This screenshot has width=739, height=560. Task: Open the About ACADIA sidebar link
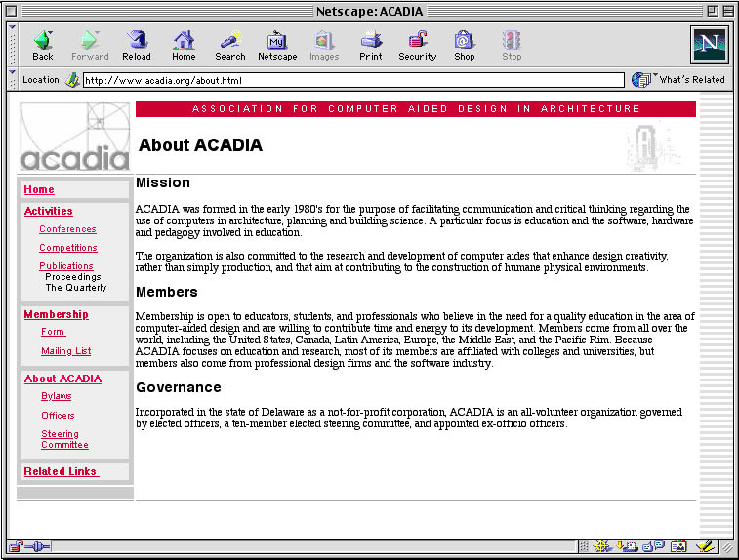62,379
